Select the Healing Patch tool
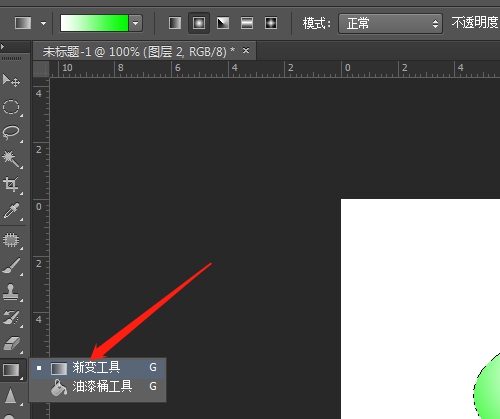Image resolution: width=500 pixels, height=419 pixels. pos(11,240)
